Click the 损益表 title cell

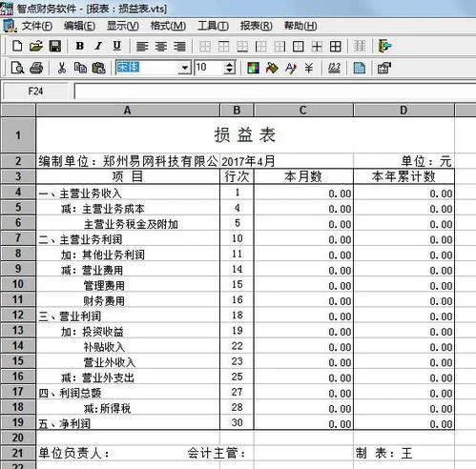(x=245, y=135)
